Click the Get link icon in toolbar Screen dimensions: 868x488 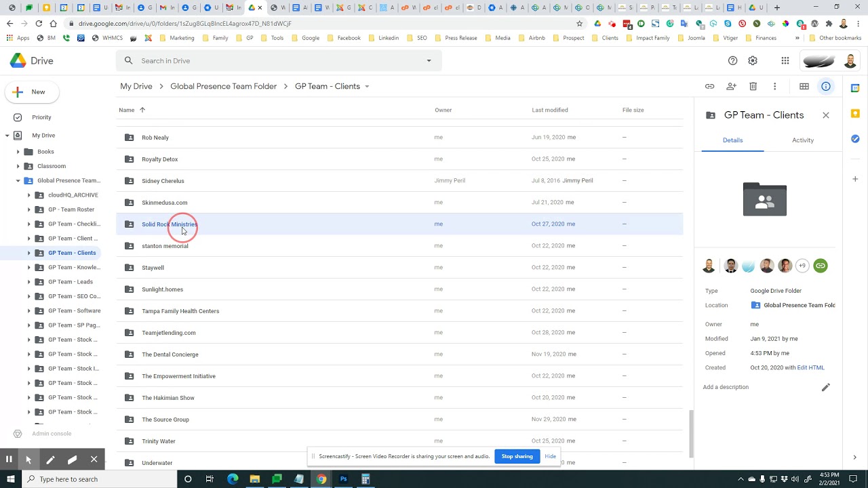point(709,86)
